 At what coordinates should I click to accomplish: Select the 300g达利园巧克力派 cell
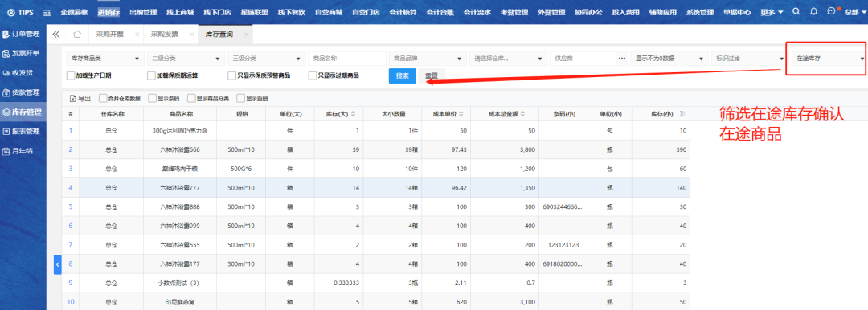pyautogui.click(x=180, y=131)
